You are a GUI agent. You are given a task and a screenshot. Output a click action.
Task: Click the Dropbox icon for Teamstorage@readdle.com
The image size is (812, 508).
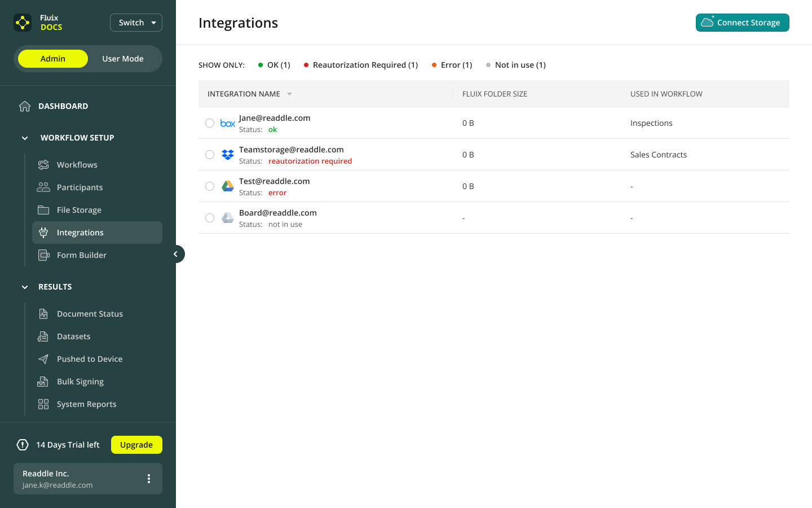[228, 155]
